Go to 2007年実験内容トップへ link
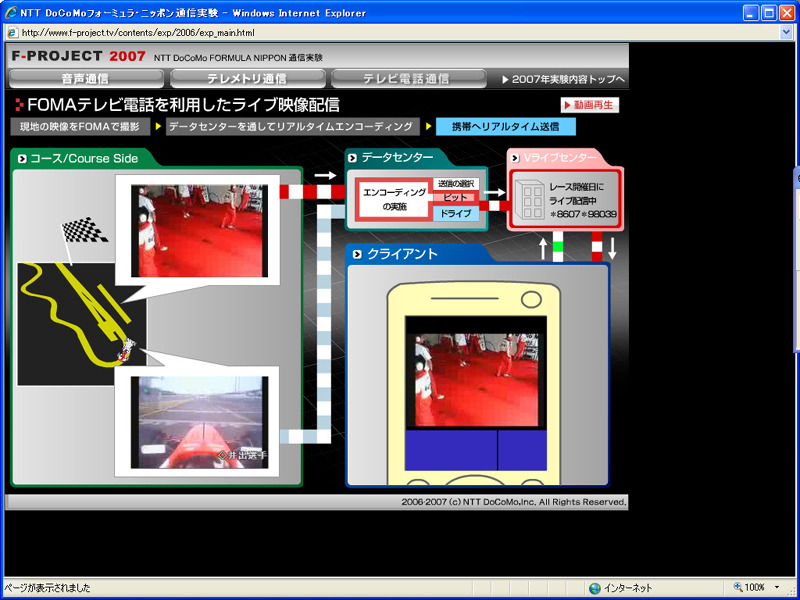800x600 pixels. pos(563,79)
